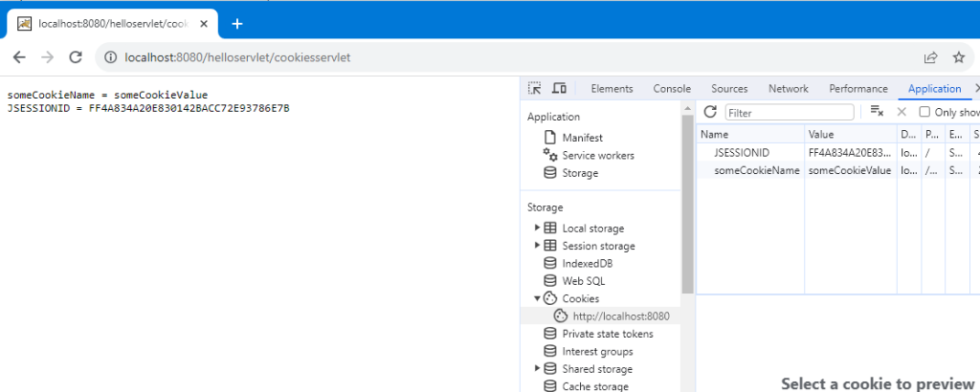Open a new tab with plus icon

pos(237,24)
